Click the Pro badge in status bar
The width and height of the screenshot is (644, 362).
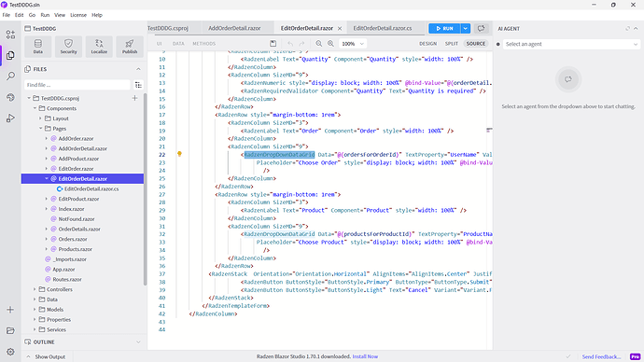coord(635,356)
